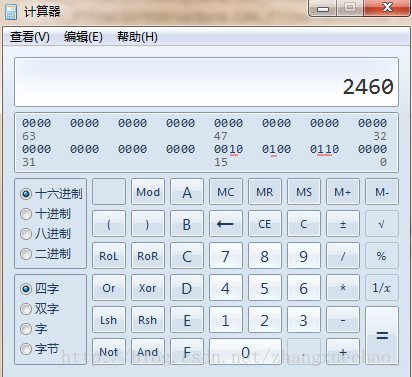412x377 pixels.
Task: Click the RoR rotate right button
Action: (x=148, y=256)
